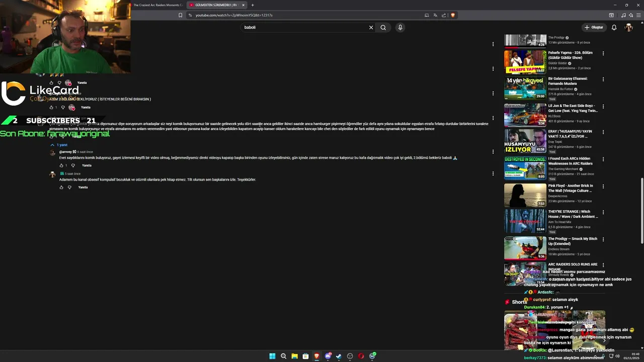
Task: Open options for the 'Adamım bu kanal' reply
Action: (x=493, y=173)
